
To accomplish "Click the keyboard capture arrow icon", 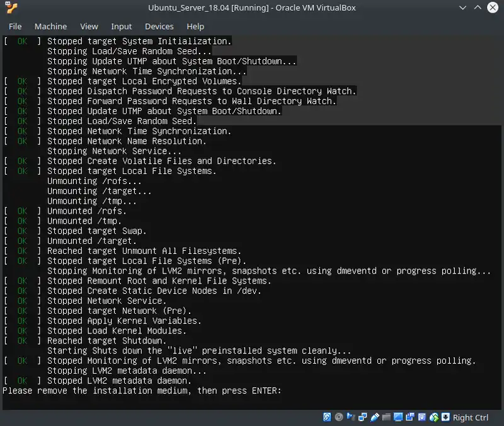I will coord(445,417).
